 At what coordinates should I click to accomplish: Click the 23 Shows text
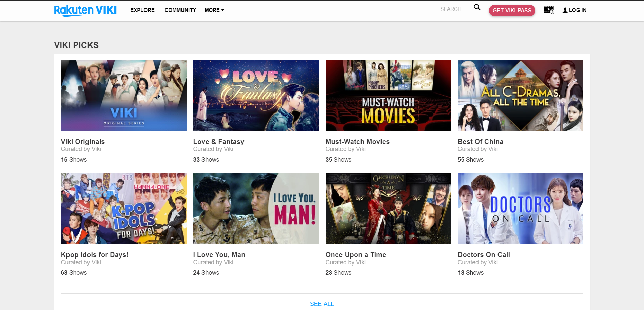[x=338, y=273]
